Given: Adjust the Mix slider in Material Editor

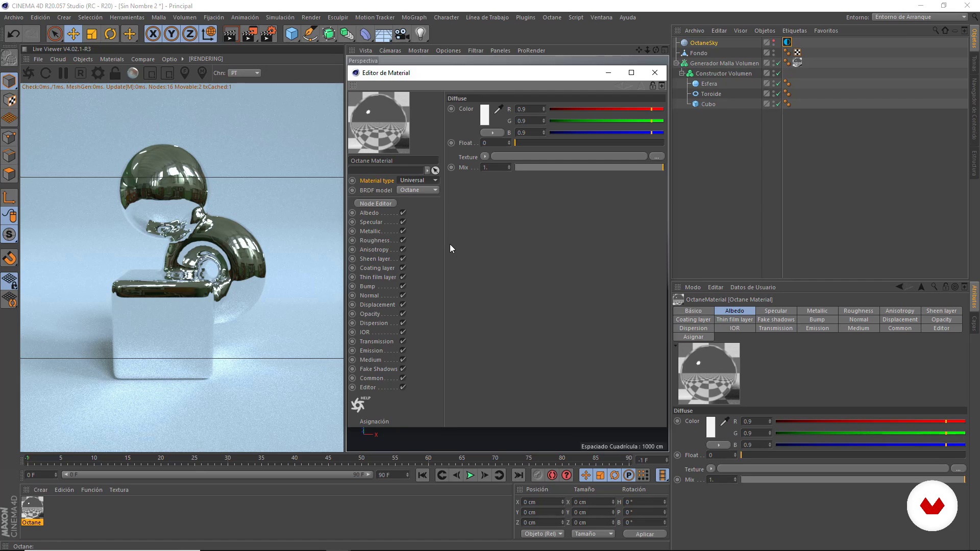Looking at the screenshot, I should pyautogui.click(x=589, y=167).
